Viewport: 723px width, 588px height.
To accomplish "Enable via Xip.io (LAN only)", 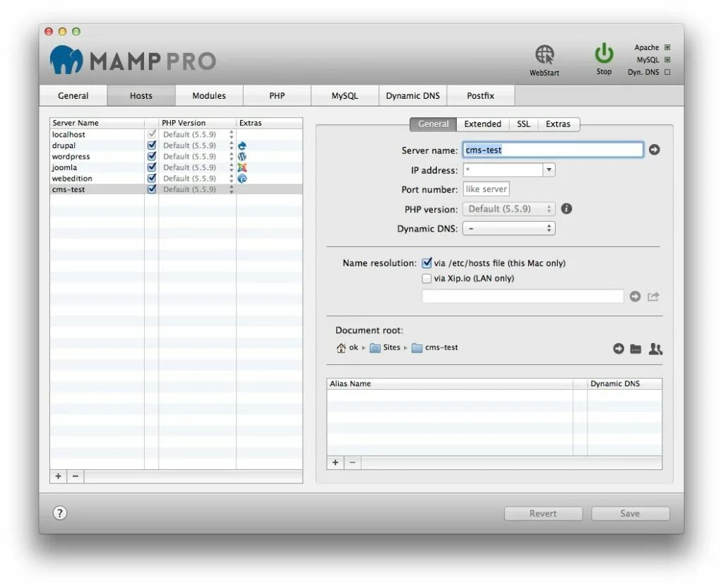I will coord(426,278).
